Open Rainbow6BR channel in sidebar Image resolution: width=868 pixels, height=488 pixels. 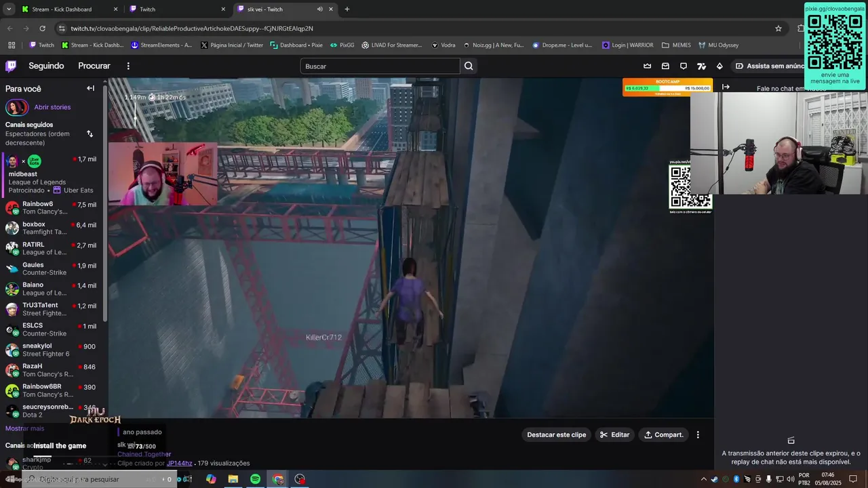(52, 390)
